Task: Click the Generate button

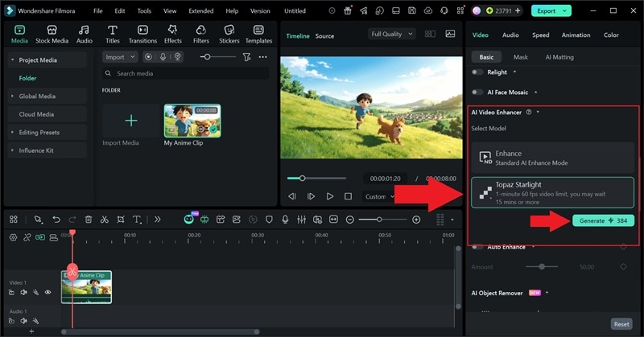Action: [604, 220]
